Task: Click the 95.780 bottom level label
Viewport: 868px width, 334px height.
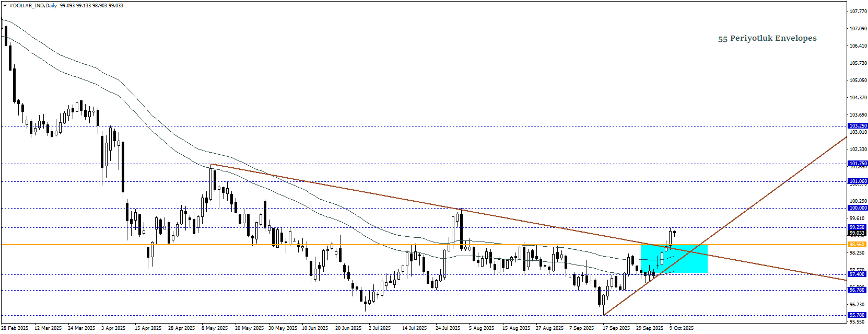Action: coord(858,315)
